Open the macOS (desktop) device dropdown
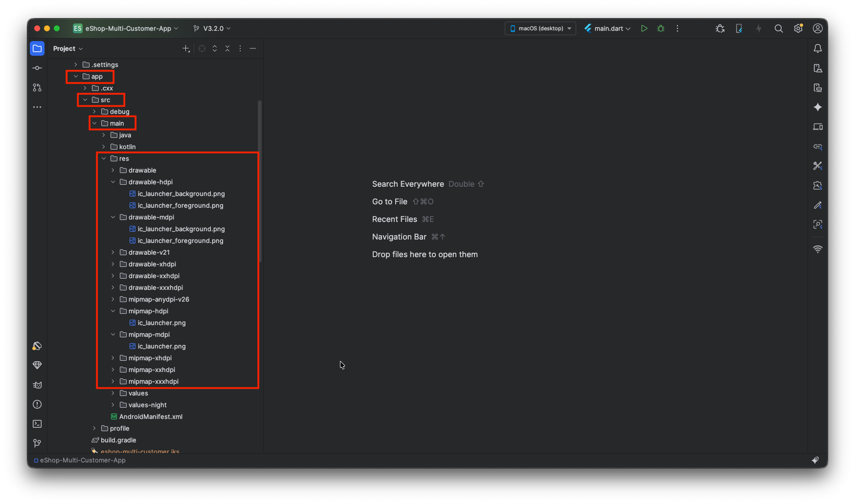 540,28
